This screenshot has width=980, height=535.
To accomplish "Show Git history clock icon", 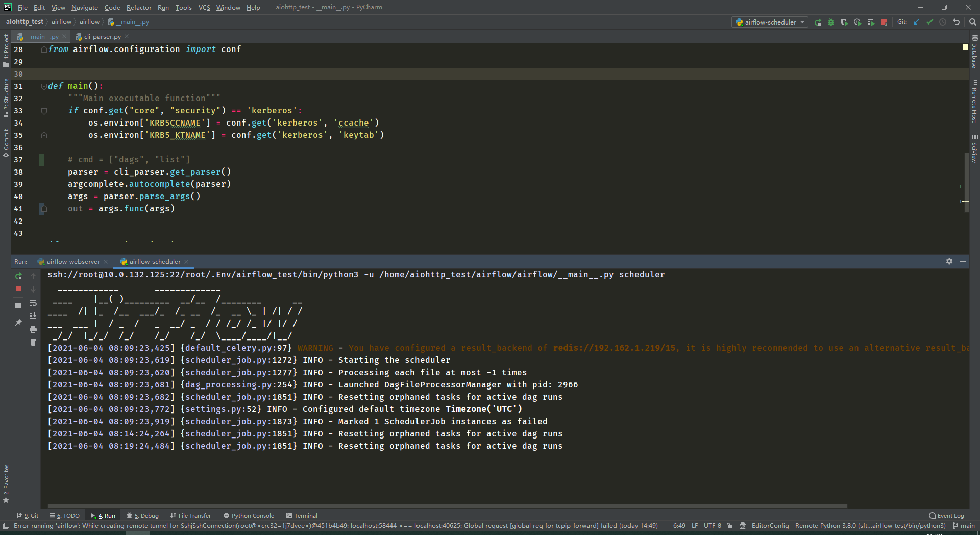I will pyautogui.click(x=943, y=22).
